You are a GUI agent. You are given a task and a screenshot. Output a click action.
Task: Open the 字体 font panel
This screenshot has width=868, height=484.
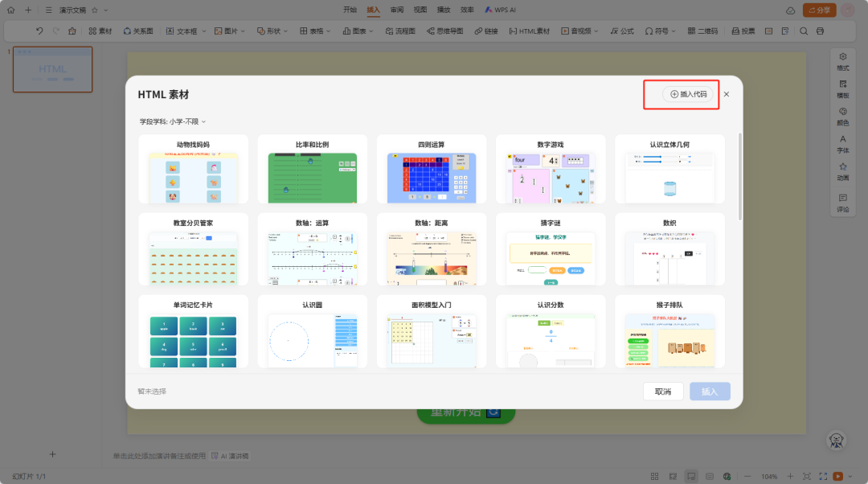(842, 145)
